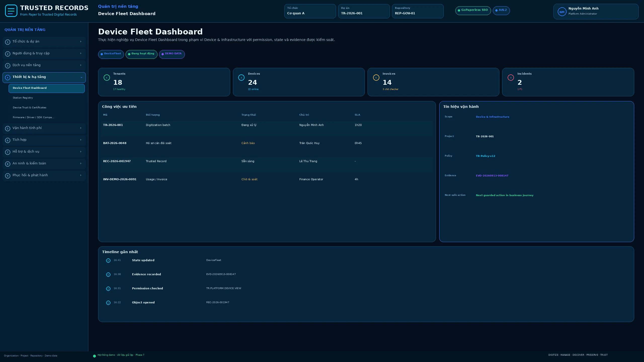Image resolution: width=644 pixels, height=362 pixels.
Task: Click SLA column header
Action: coord(357,115)
